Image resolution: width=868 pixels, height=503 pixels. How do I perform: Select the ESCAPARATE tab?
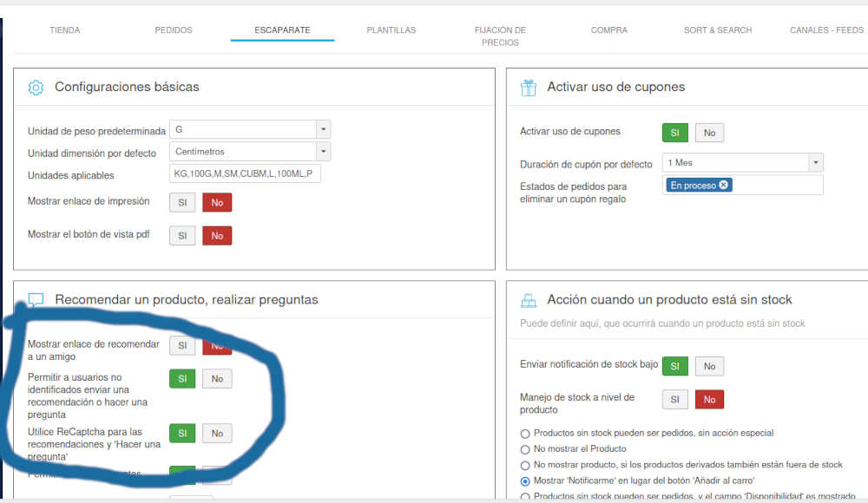pos(282,29)
